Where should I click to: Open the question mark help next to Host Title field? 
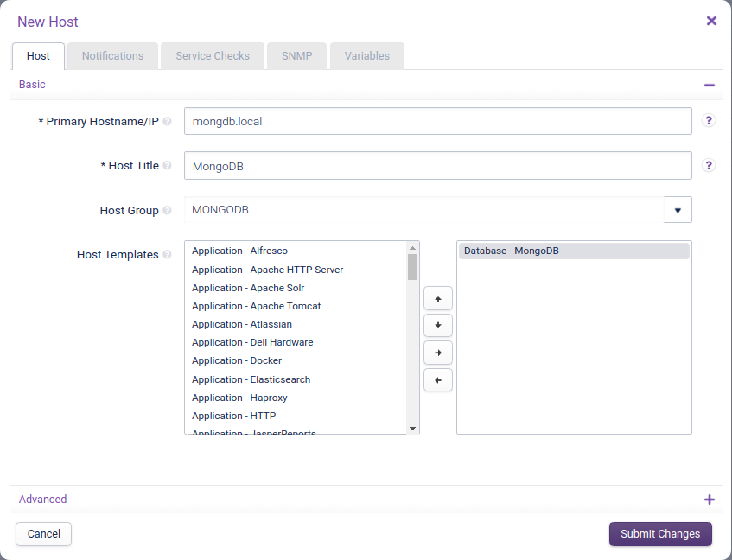709,165
